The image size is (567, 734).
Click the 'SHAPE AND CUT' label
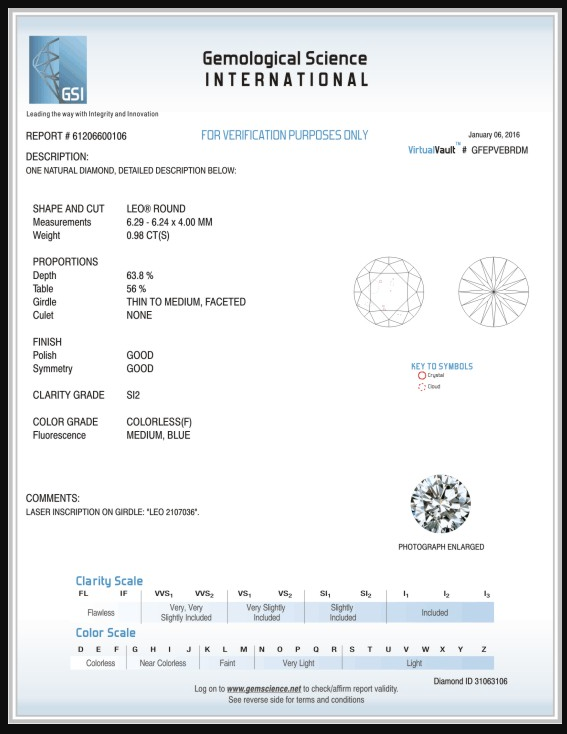coord(68,209)
